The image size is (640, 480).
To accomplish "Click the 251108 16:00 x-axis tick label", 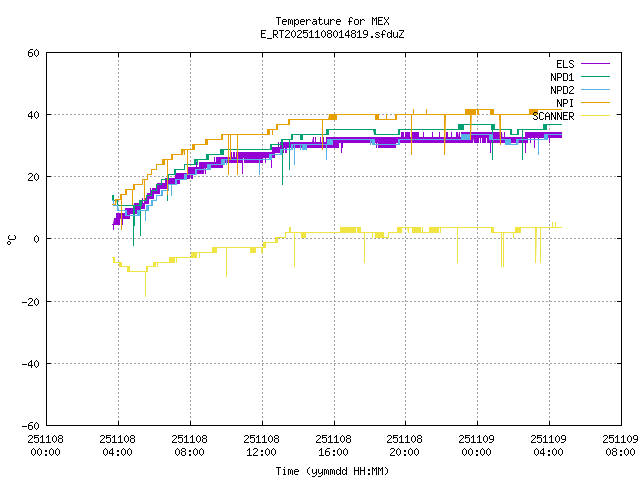I will click(x=332, y=445).
